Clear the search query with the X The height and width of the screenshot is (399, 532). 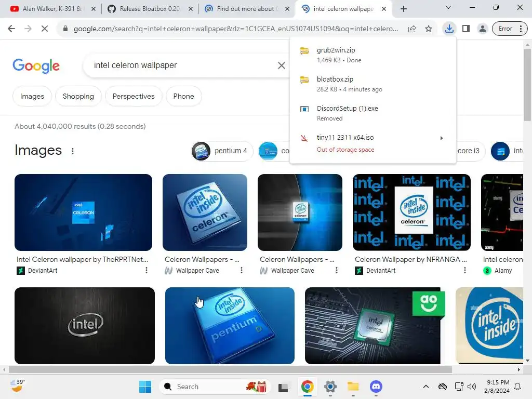pos(281,65)
